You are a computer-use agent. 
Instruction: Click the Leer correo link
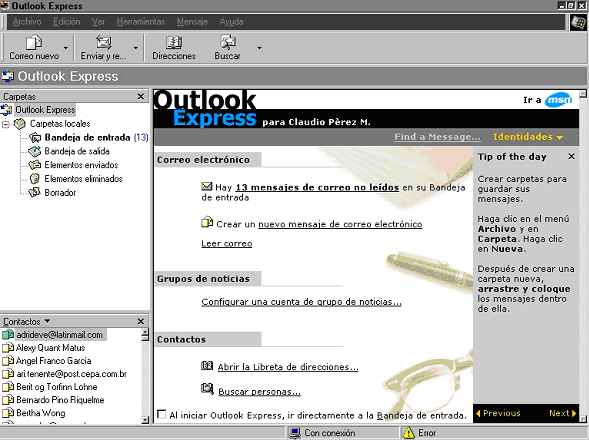[x=227, y=243]
